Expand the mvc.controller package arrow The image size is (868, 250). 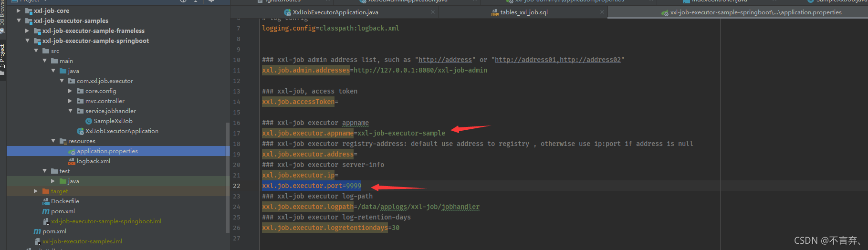70,101
